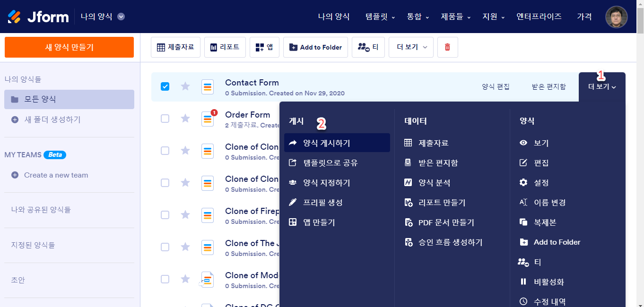Open 엔터프라이즈 in top navigation
The width and height of the screenshot is (644, 307).
tap(539, 17)
